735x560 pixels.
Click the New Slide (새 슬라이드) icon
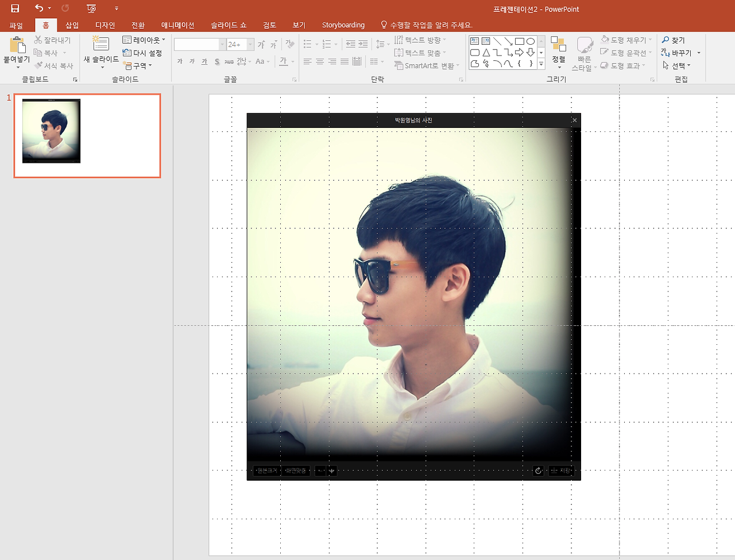click(x=101, y=44)
